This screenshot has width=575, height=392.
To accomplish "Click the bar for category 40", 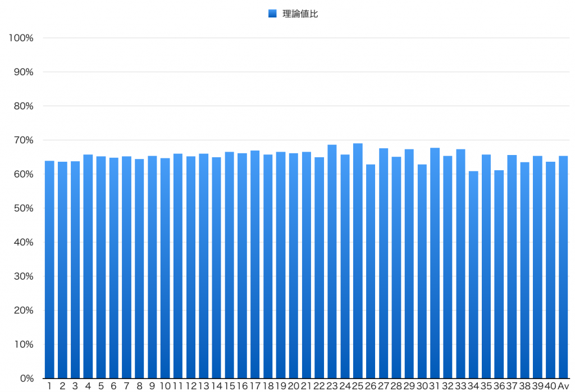I will [550, 270].
